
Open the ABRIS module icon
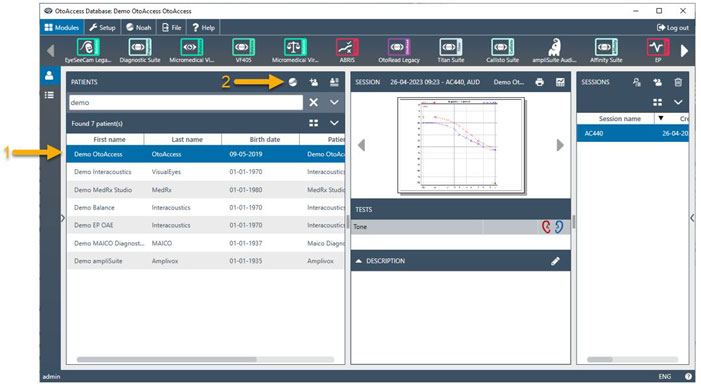(x=347, y=51)
